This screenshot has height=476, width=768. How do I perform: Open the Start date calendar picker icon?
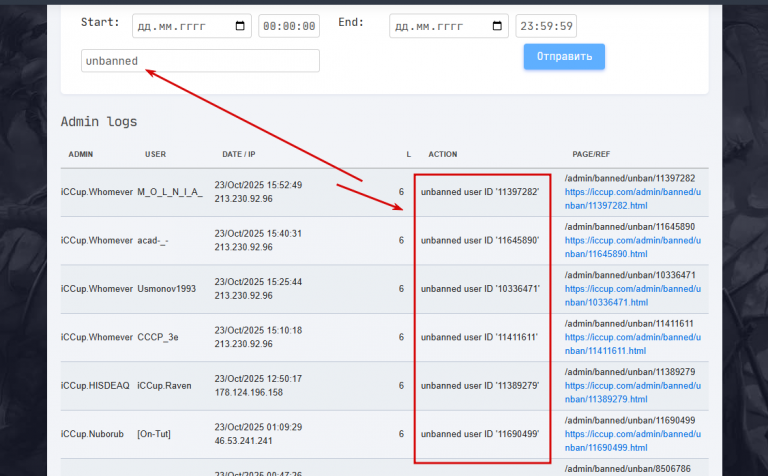pyautogui.click(x=240, y=26)
